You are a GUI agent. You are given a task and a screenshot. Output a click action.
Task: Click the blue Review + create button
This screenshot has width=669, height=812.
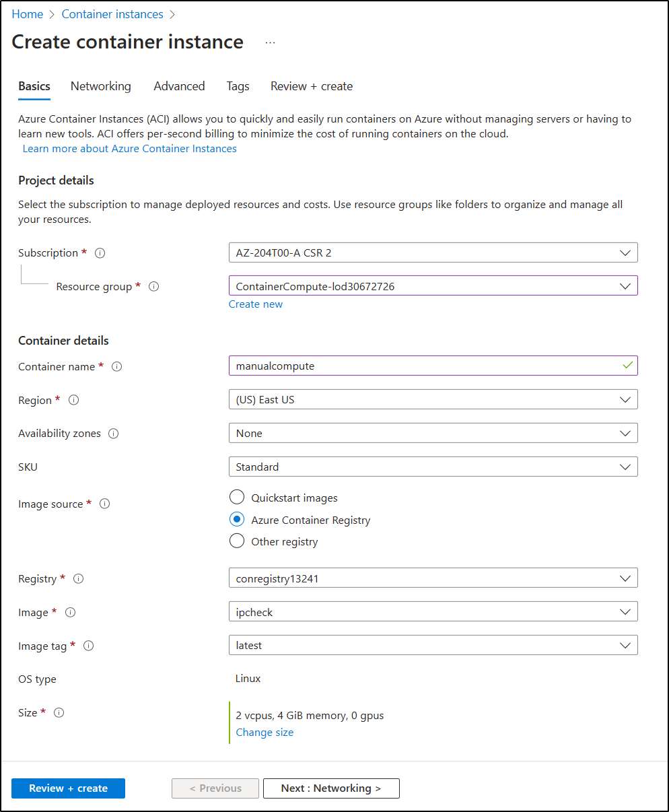coord(68,788)
